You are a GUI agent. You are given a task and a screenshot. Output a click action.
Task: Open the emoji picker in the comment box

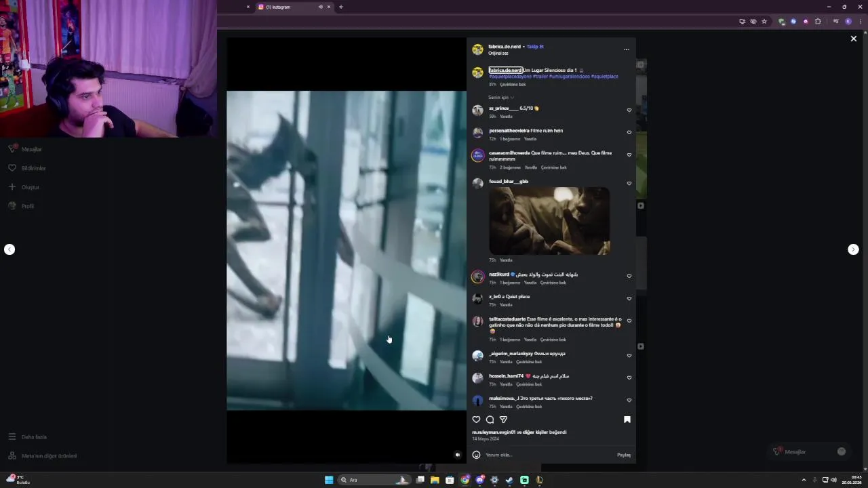pyautogui.click(x=476, y=455)
